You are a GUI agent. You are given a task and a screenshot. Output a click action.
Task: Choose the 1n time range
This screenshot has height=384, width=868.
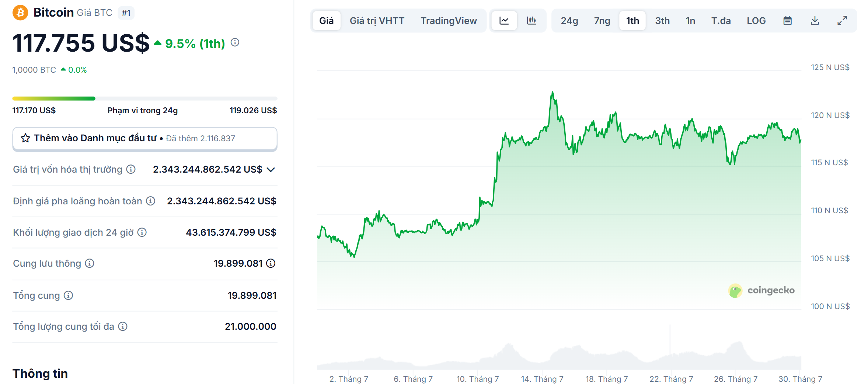pyautogui.click(x=690, y=21)
